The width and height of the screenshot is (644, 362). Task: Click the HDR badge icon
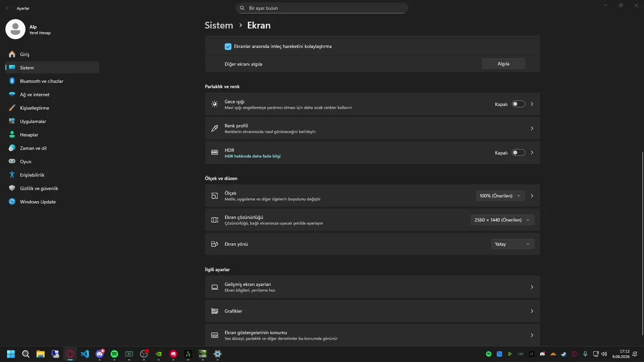click(x=215, y=152)
